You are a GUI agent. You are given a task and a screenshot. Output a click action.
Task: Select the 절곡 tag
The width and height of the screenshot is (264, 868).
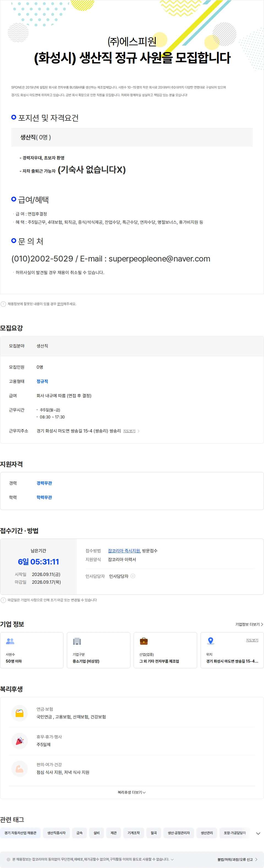(x=154, y=833)
